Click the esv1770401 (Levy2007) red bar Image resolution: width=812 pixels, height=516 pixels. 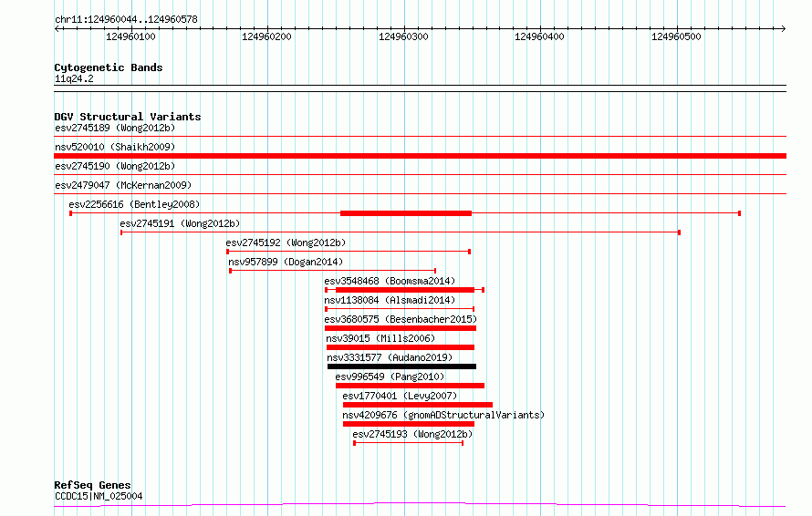tap(418, 405)
